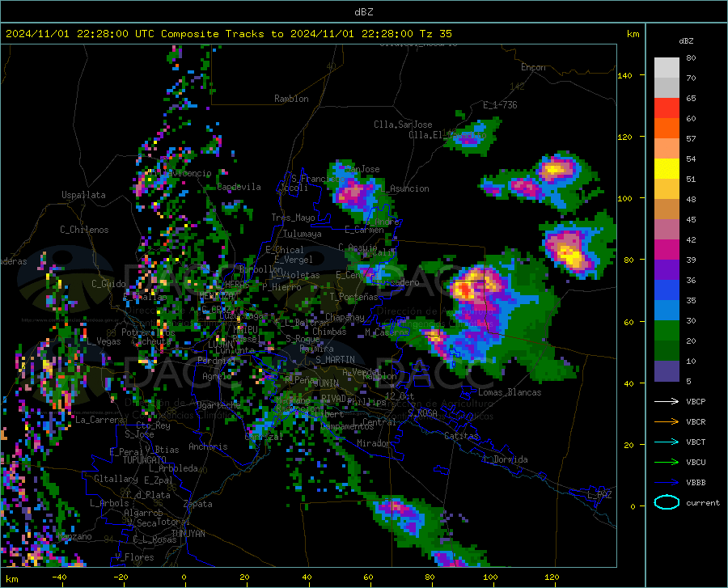The width and height of the screenshot is (728, 588).
Task: Click the cyan VBCT arrow in legend
Action: tap(667, 442)
